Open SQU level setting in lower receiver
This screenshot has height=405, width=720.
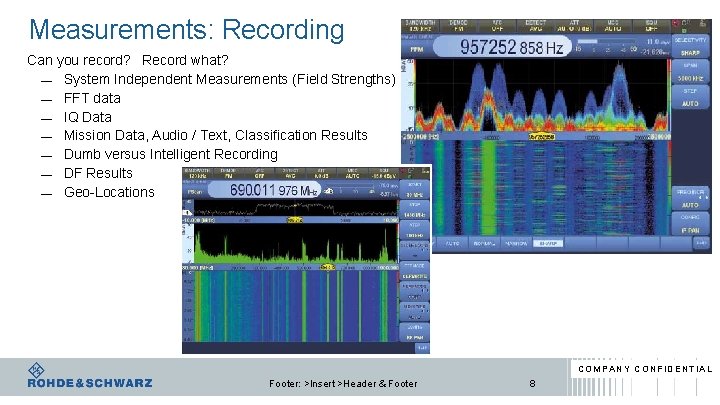384,173
